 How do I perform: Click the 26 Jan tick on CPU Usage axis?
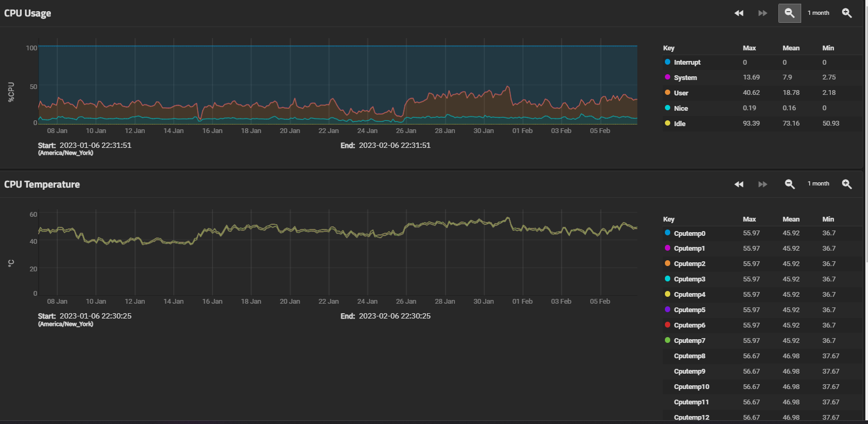point(406,131)
